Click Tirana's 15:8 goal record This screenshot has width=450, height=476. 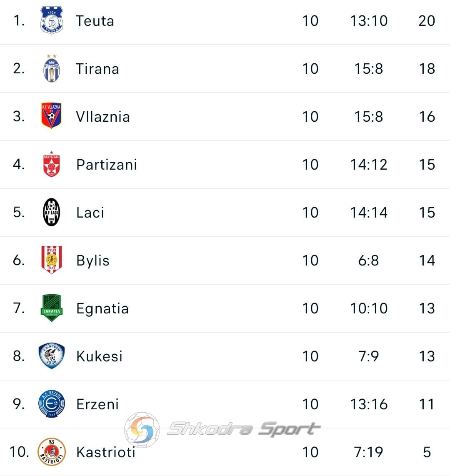(369, 69)
